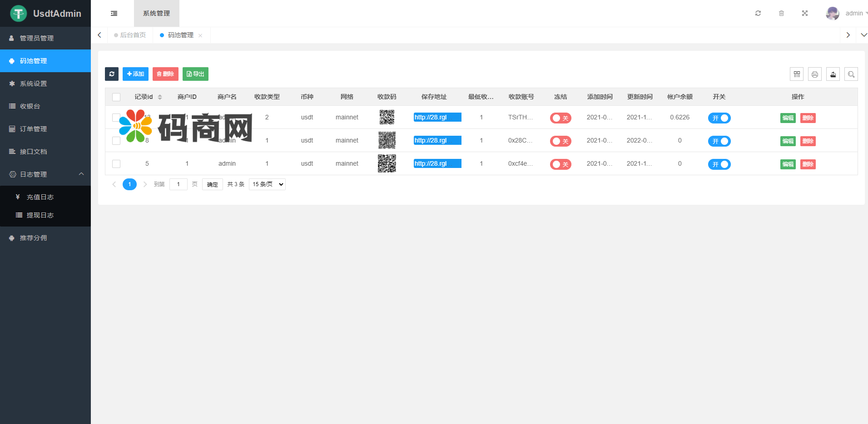Check the select-all checkbox in table header
This screenshot has height=424, width=868.
pyautogui.click(x=116, y=97)
